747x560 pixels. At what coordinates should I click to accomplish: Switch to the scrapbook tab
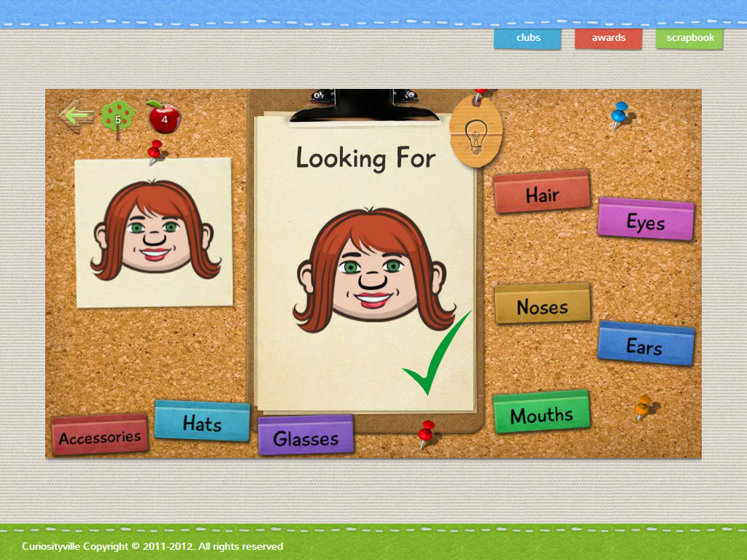tap(689, 38)
